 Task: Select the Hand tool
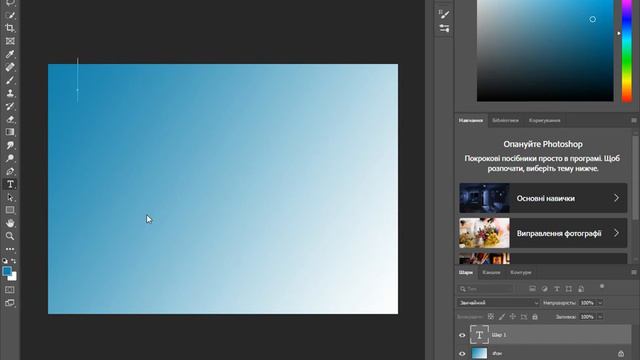click(x=10, y=223)
